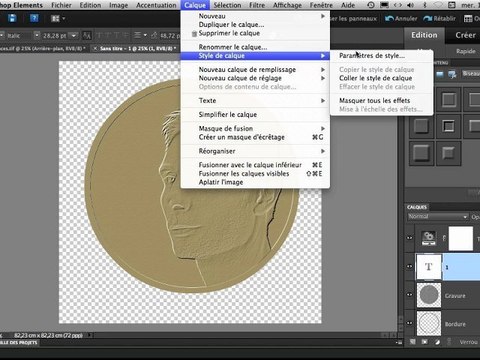Viewport: 480px width, 360px height.
Task: Click adjustment layer half-circle icon at panel bottom
Action: 437,342
